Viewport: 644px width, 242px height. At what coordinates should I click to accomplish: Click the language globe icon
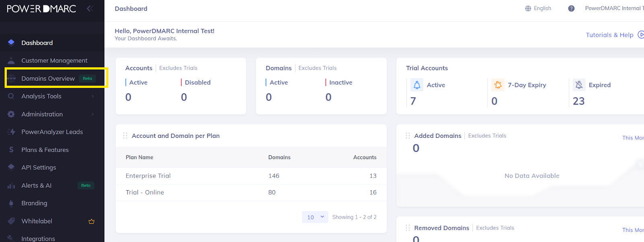[528, 8]
